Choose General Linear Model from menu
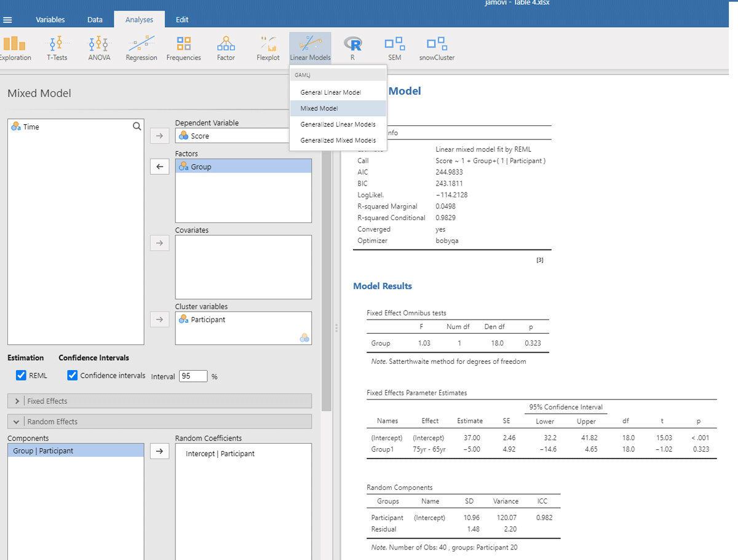This screenshot has width=738, height=560. tap(330, 92)
